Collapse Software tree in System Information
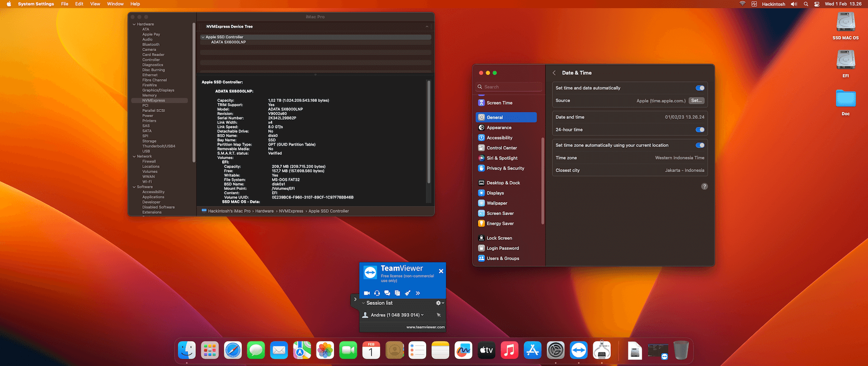The image size is (868, 366). pyautogui.click(x=134, y=187)
